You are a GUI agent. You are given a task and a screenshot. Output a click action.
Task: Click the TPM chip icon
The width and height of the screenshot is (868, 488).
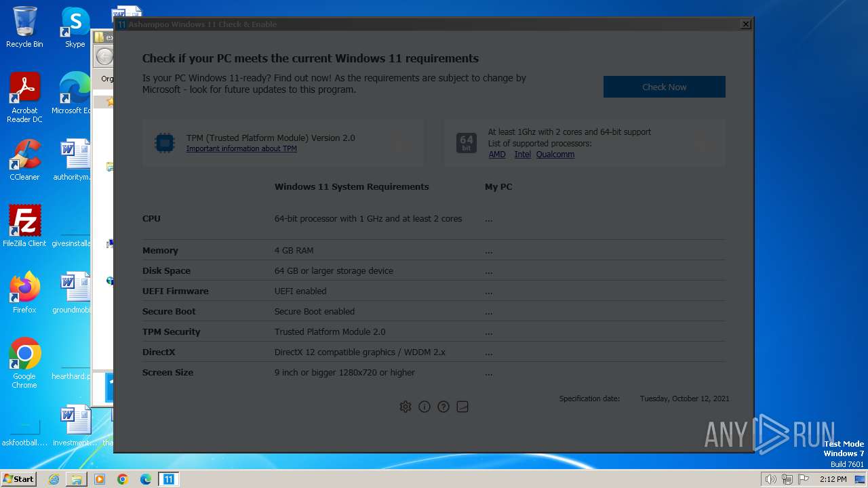164,142
